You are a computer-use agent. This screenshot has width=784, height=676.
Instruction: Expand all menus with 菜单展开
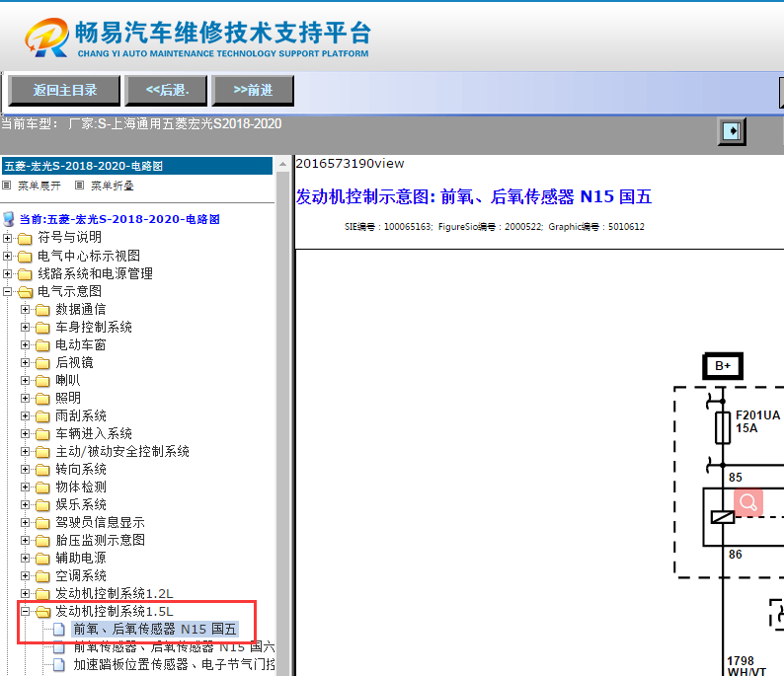pyautogui.click(x=39, y=186)
